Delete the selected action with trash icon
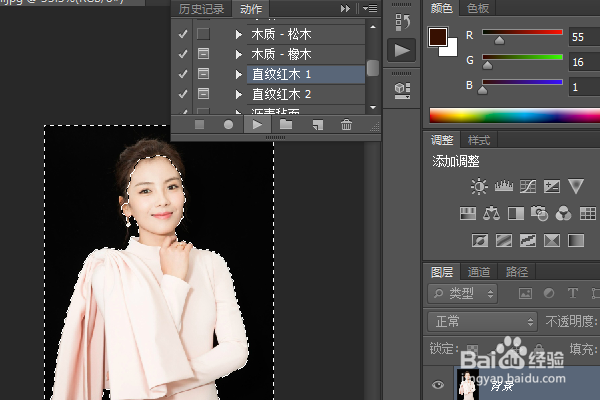Image resolution: width=600 pixels, height=400 pixels. coord(346,124)
